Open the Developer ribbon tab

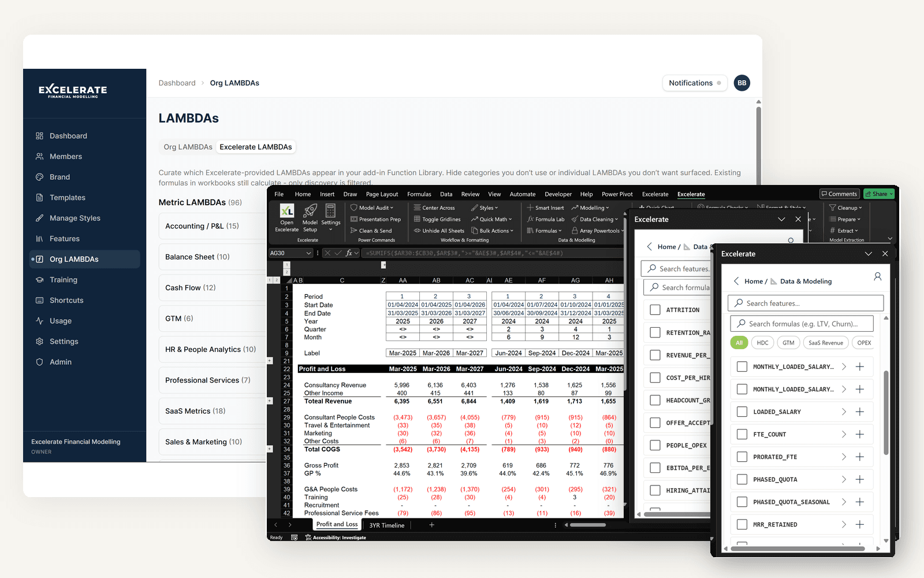point(558,194)
